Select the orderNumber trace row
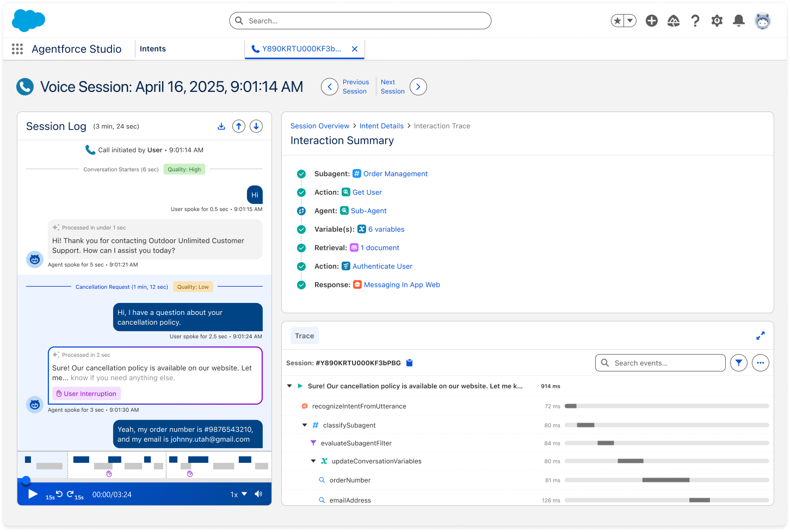 (528, 480)
